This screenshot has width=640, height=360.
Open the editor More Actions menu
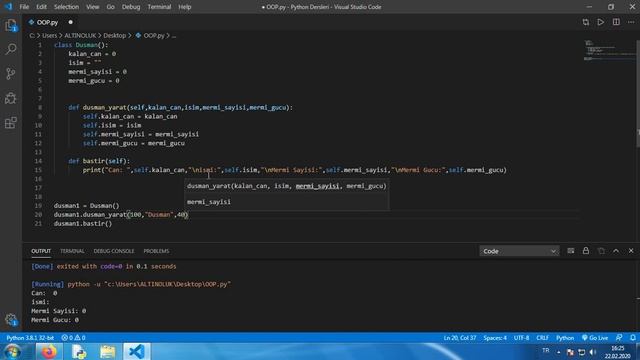click(x=631, y=22)
